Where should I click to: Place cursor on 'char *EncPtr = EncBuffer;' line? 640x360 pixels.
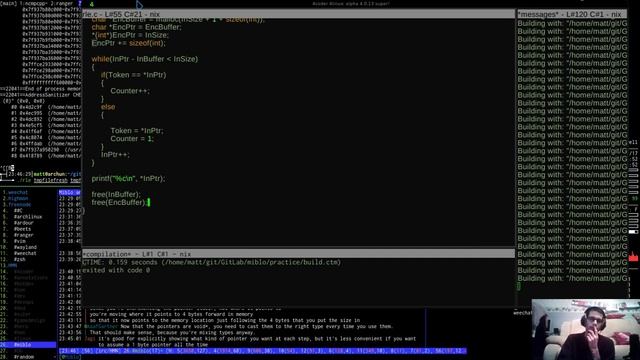tap(136, 27)
